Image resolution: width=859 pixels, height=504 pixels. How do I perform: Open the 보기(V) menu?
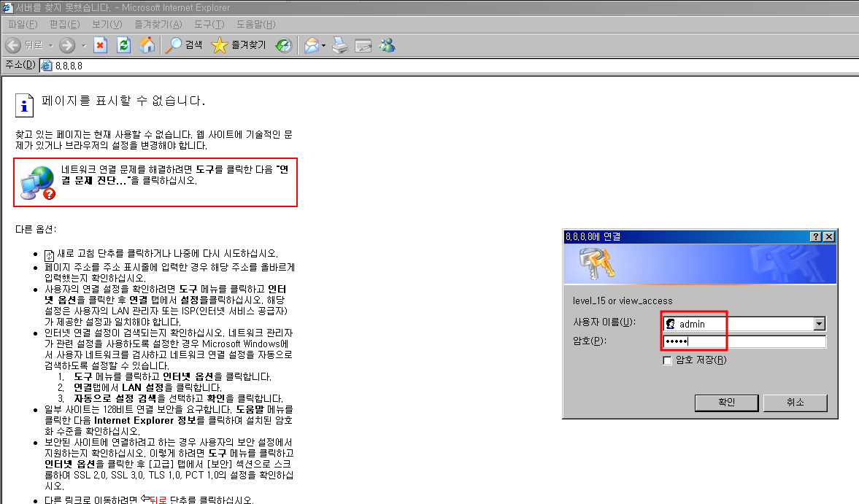click(107, 25)
